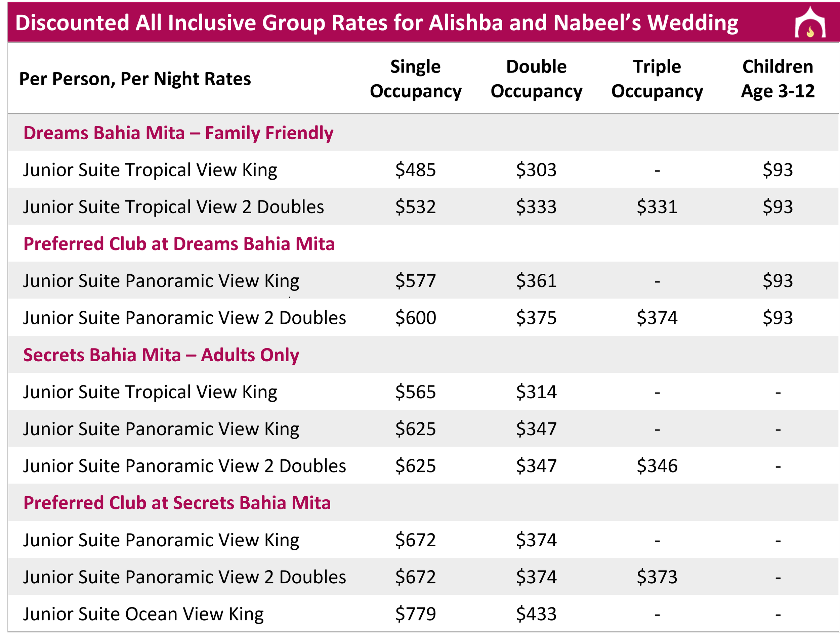Click the $600 single occupancy rate
This screenshot has width=840, height=638.
click(416, 318)
